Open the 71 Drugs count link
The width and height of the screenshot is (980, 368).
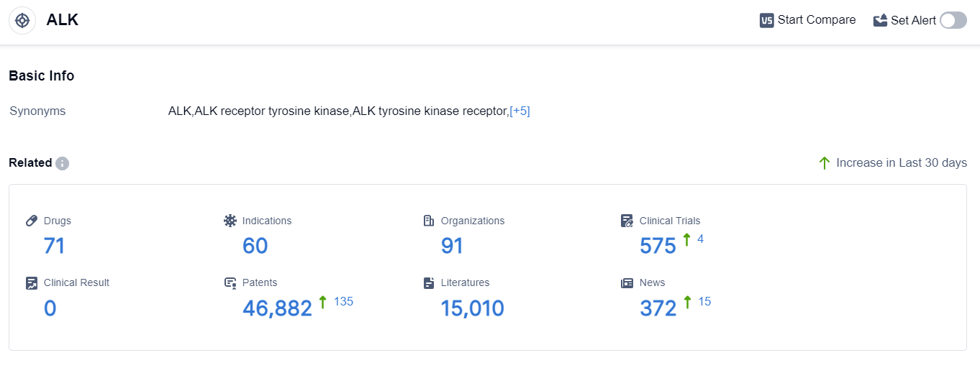[54, 247]
